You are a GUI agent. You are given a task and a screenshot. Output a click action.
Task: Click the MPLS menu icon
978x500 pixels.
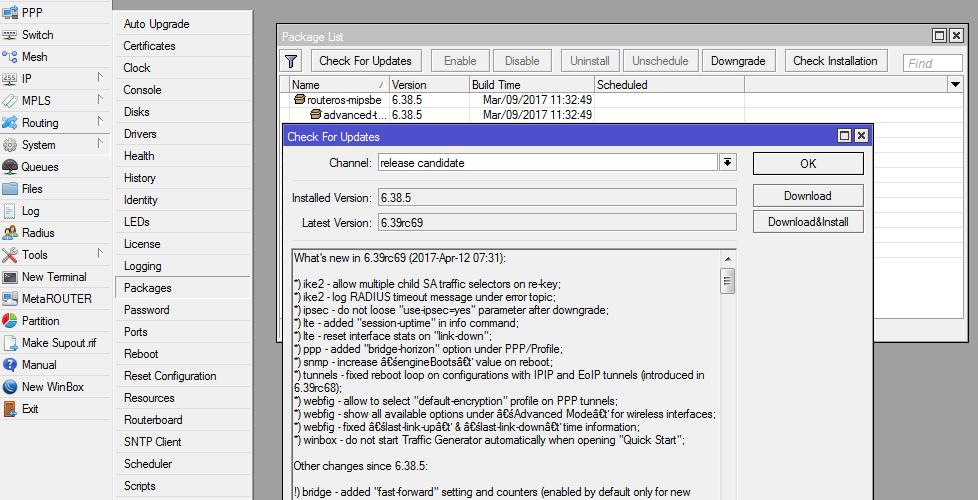tap(9, 100)
